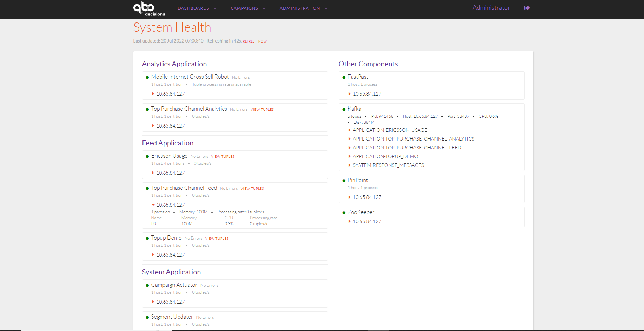Viewport: 644px width, 331px height.
Task: Click Mobile Internet Cross Sell Robot title
Action: pos(190,77)
